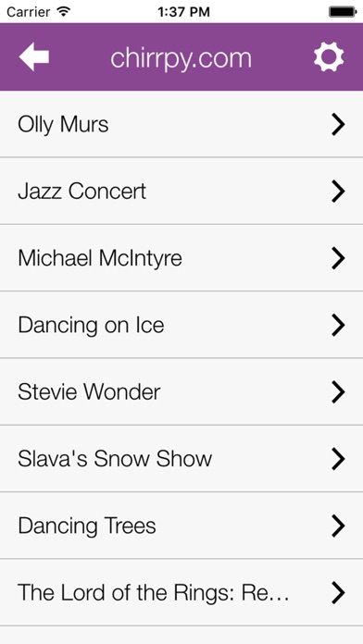
Task: Tap the arrow beside Slava's Snow Show
Action: [338, 459]
